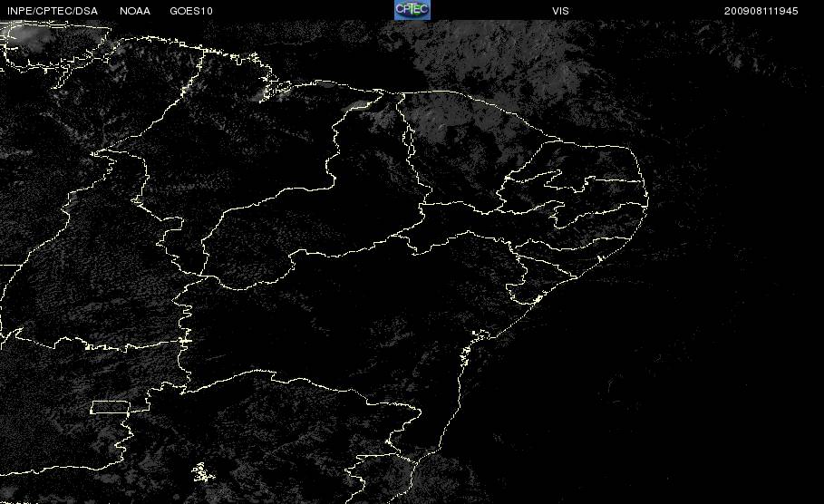
Task: Click the GOES10 satellite label
Action: pos(191,11)
